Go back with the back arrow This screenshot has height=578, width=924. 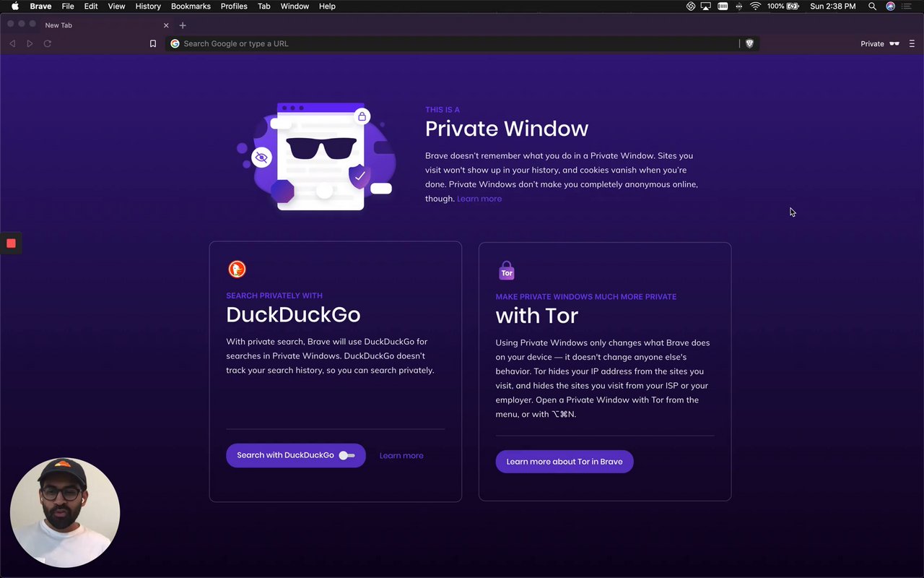point(12,43)
